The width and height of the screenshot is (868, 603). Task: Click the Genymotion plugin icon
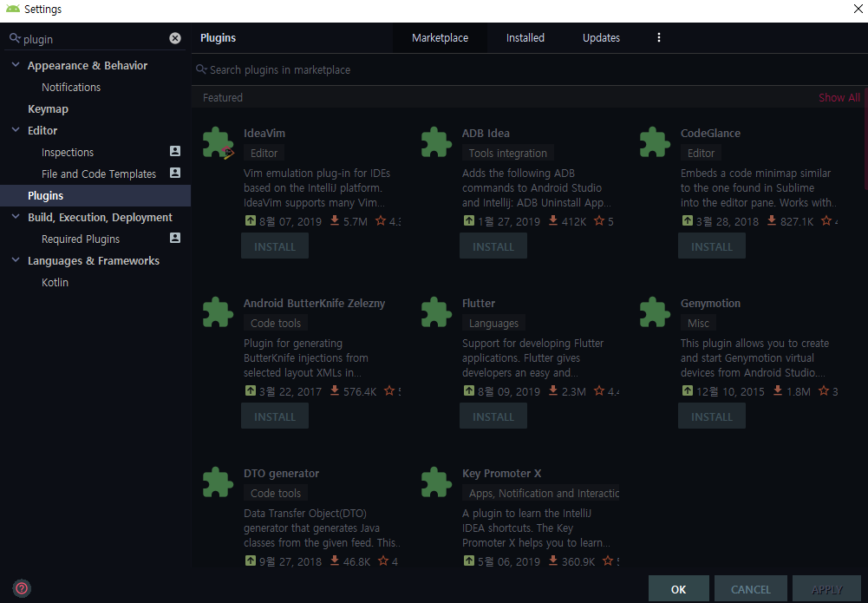655,312
